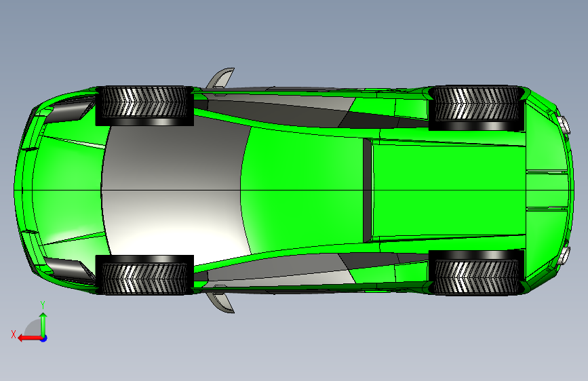Screen dimensions: 588x381
Task: Pick the lower rear tire near the exhaust
Action: (x=476, y=273)
